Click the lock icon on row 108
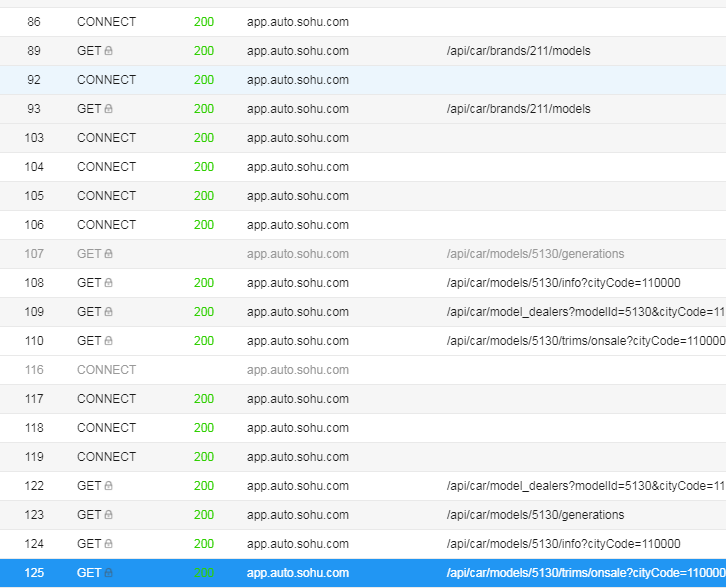Screen dimensions: 726x588 [x=108, y=282]
